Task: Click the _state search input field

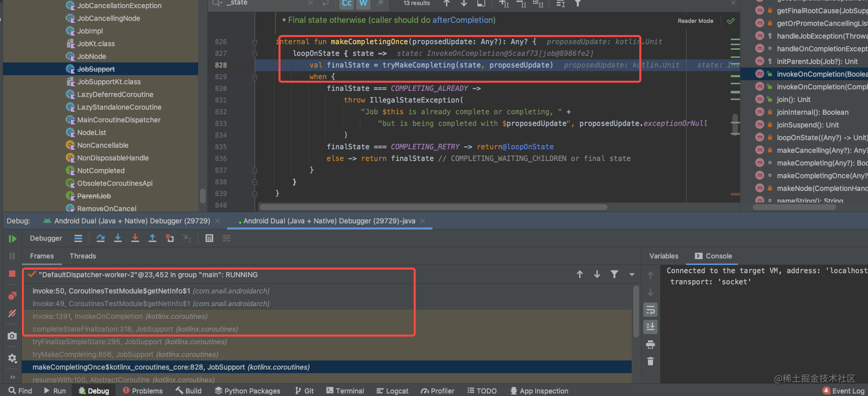Action: click(x=264, y=3)
